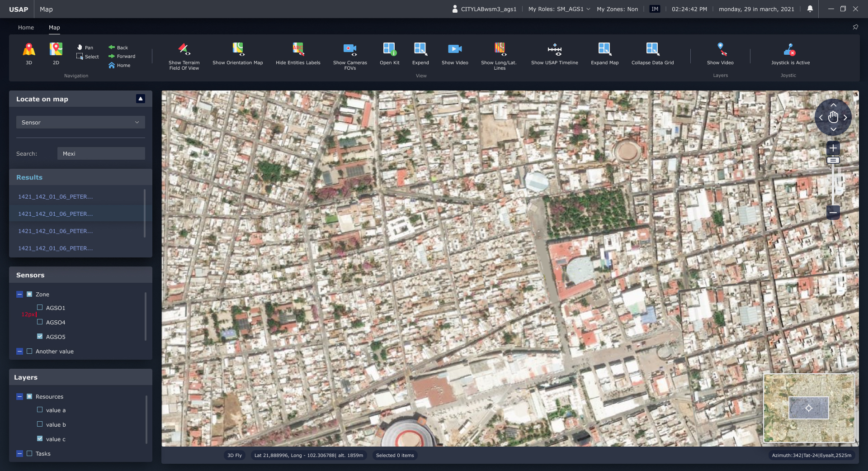Image resolution: width=868 pixels, height=471 pixels.
Task: Click the 3D Fly button
Action: click(234, 456)
